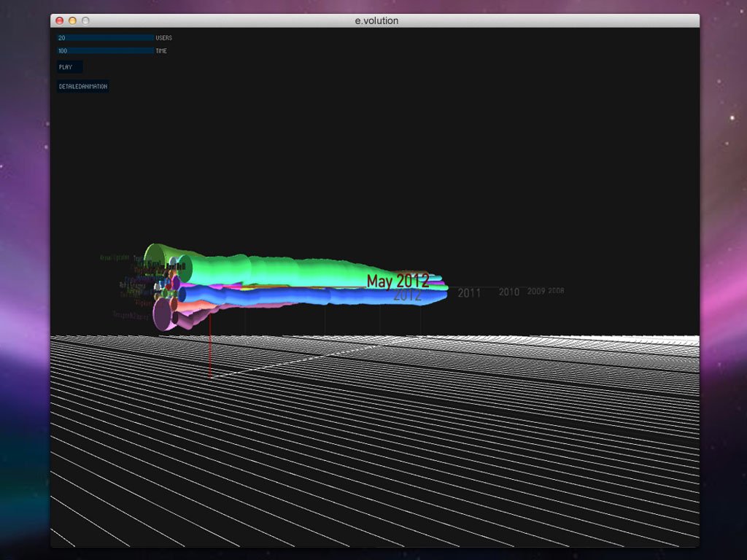Image resolution: width=747 pixels, height=560 pixels.
Task: Select the 2011 year marker
Action: point(469,293)
